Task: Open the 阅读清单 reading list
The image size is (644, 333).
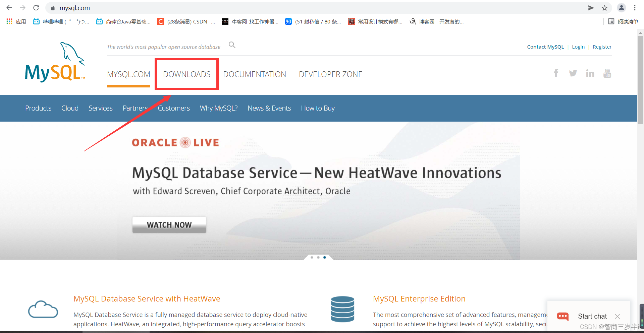Action: (625, 21)
